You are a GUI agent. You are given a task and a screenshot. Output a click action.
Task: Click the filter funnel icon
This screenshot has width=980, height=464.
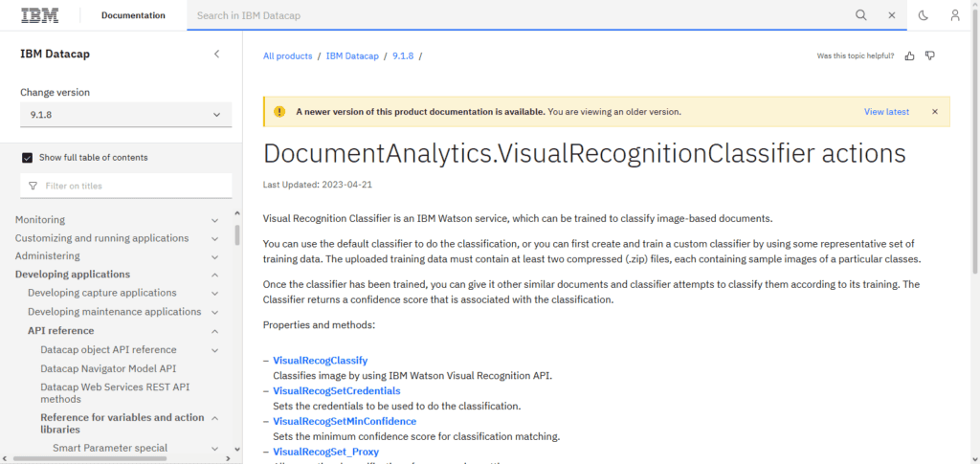tap(33, 187)
